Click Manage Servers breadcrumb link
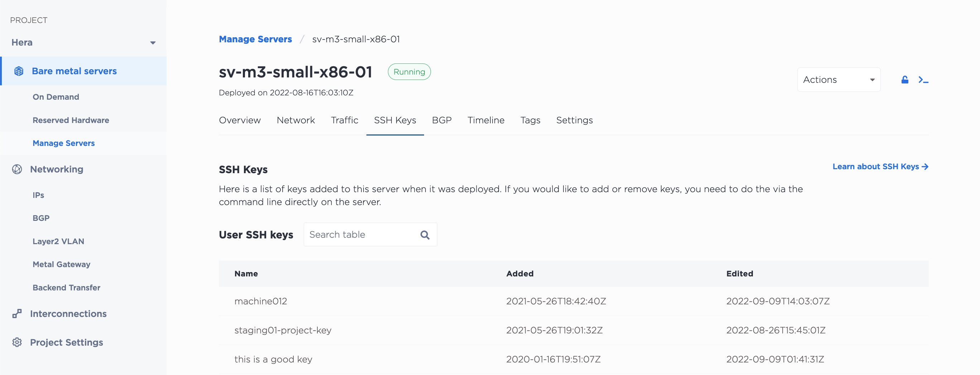This screenshot has height=375, width=980. pyautogui.click(x=255, y=39)
